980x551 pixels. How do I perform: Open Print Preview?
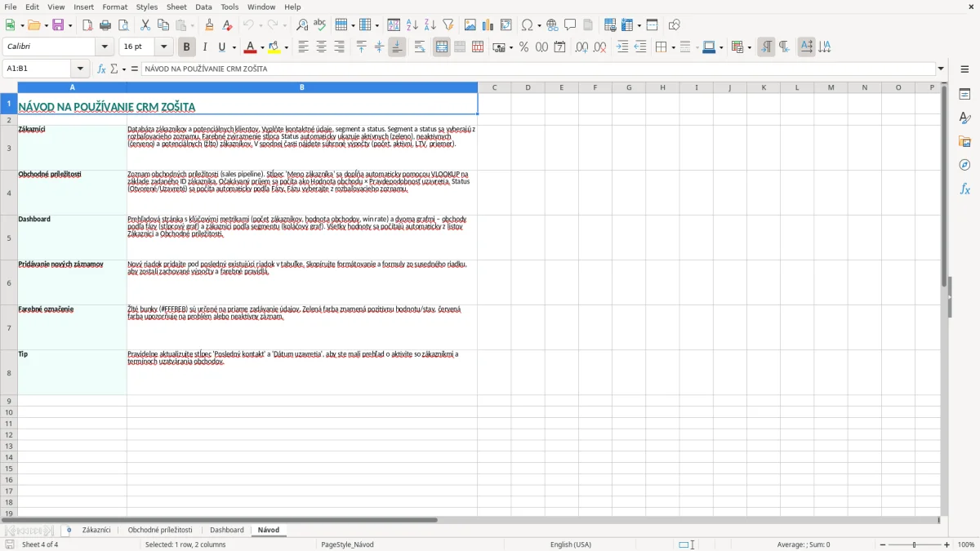(x=123, y=25)
